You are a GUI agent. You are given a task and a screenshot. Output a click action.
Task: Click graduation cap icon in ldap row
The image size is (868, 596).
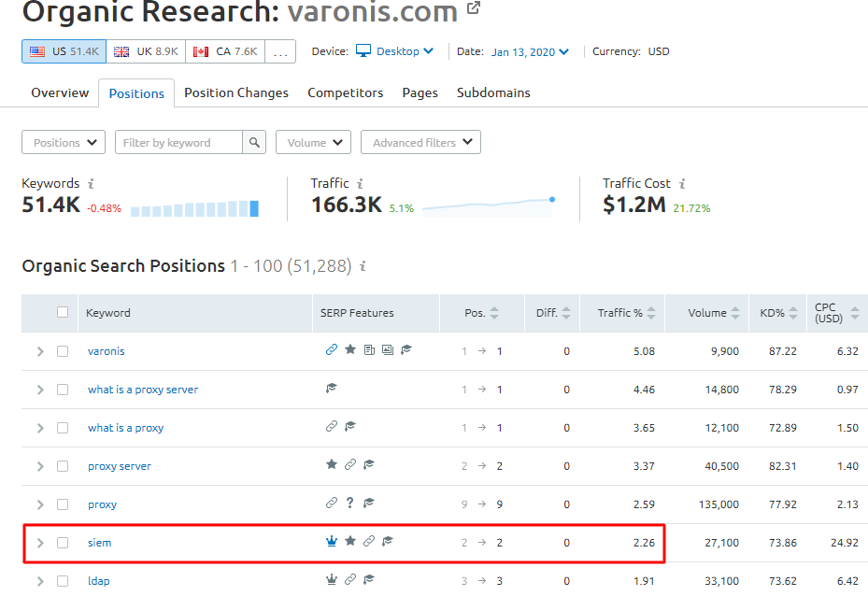[x=369, y=579]
